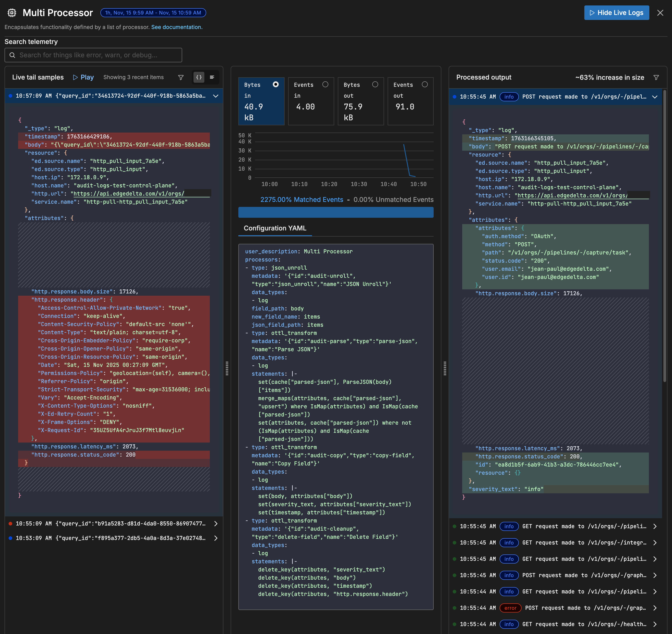Viewport: 672px width, 634px height.
Task: Open the See documentation link
Action: pyautogui.click(x=176, y=27)
